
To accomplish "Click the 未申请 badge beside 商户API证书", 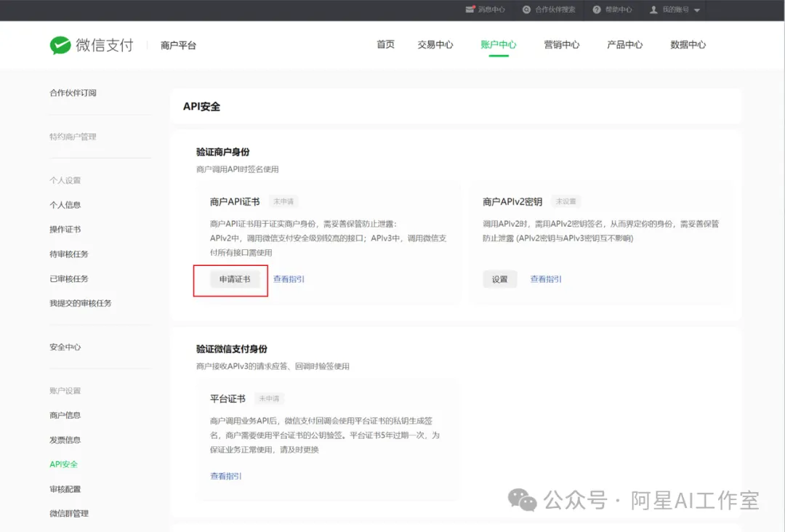I will point(283,201).
